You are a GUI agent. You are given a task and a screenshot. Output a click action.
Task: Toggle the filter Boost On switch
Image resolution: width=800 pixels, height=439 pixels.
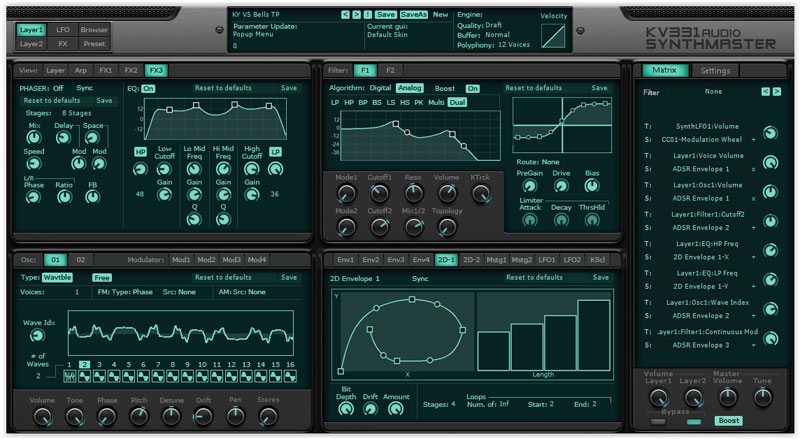[x=472, y=88]
